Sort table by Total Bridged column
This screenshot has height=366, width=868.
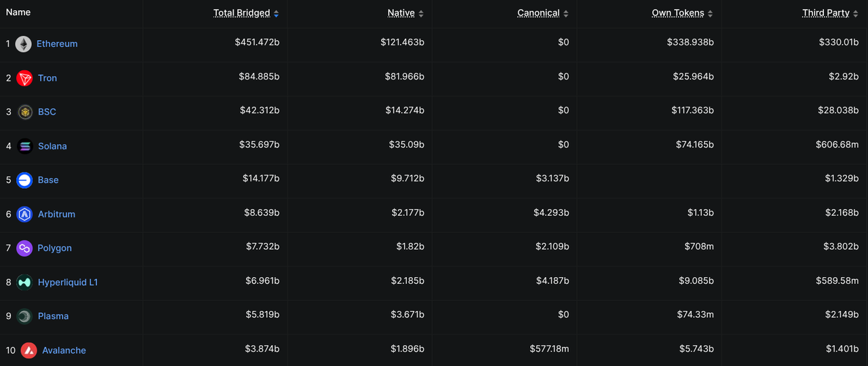pyautogui.click(x=242, y=13)
